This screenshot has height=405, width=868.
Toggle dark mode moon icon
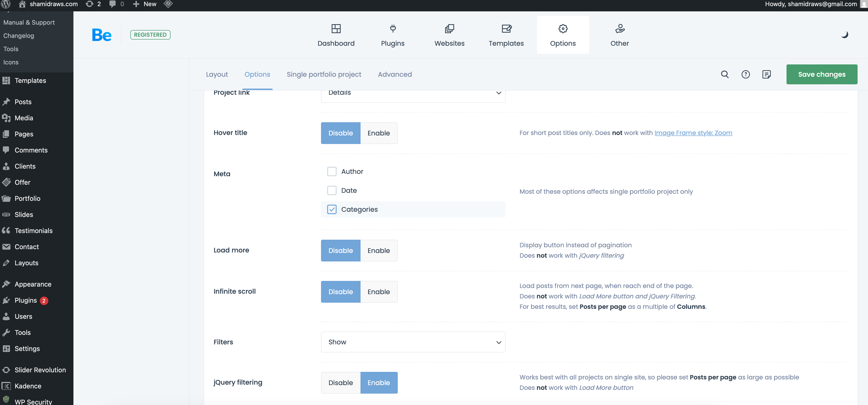[844, 35]
